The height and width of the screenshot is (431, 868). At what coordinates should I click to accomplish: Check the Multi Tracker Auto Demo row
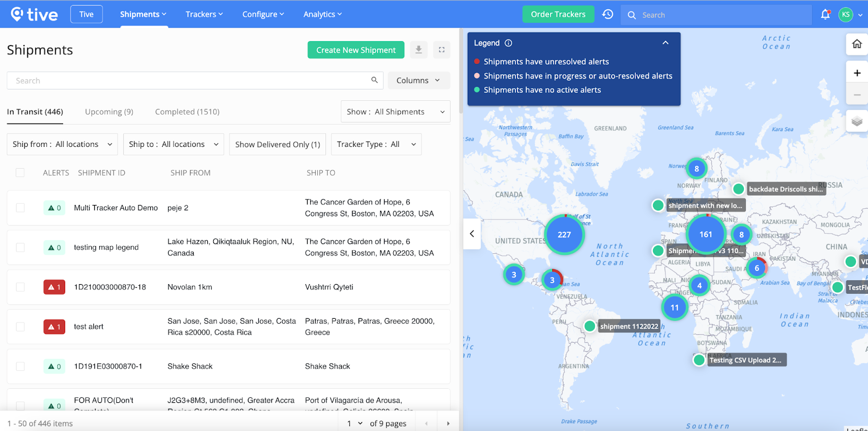20,208
